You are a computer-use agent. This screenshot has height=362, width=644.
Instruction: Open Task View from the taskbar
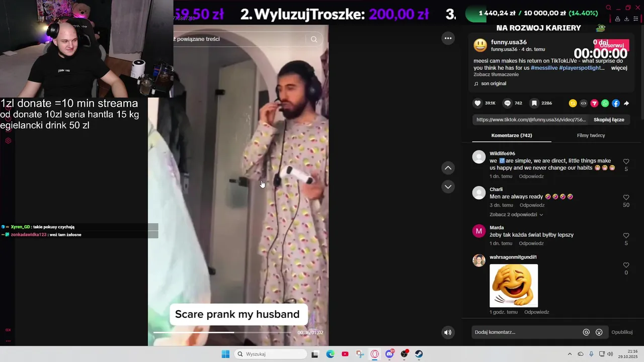[x=315, y=354]
